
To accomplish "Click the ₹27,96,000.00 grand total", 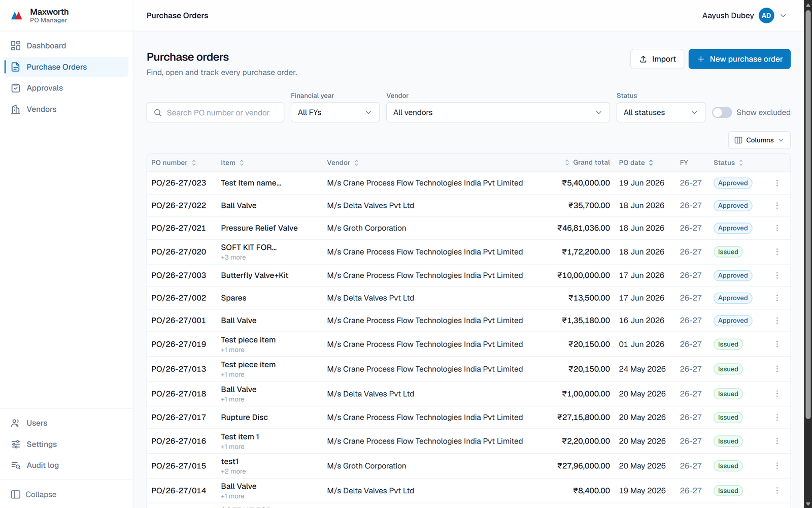I will click(x=584, y=466).
